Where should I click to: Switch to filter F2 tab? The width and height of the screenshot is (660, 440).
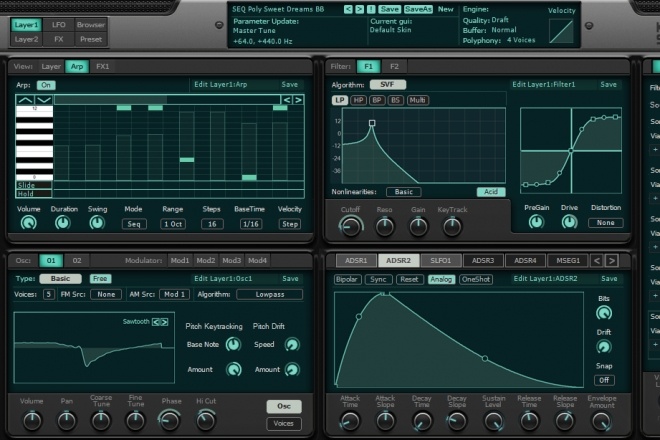394,67
